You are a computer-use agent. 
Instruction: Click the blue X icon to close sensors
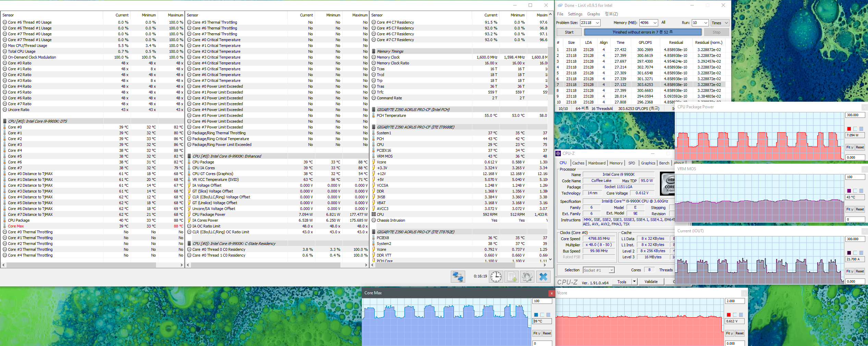pyautogui.click(x=543, y=276)
